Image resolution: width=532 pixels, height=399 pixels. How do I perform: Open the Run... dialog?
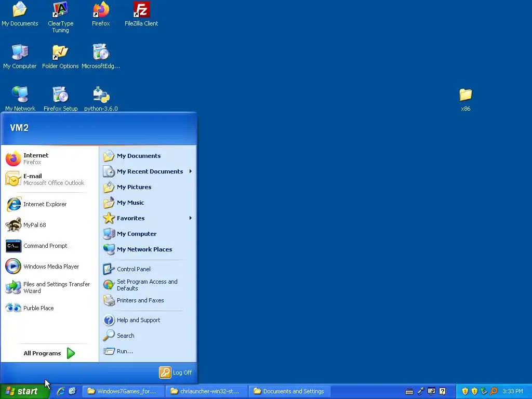pos(148,351)
